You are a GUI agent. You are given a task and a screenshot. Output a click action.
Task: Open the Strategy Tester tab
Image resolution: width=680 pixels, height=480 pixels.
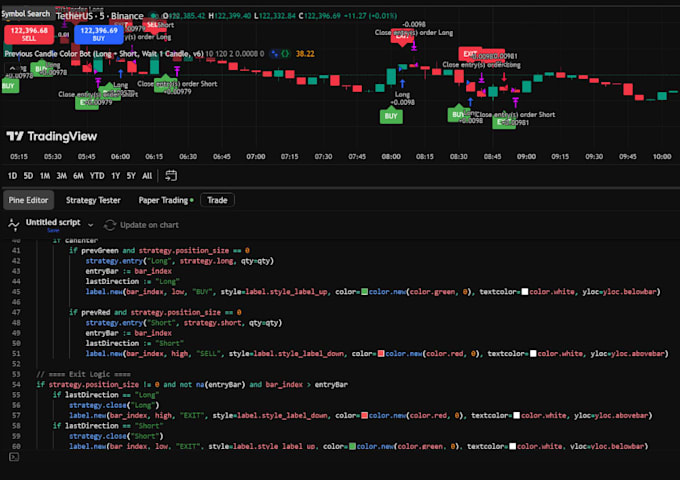pos(93,200)
